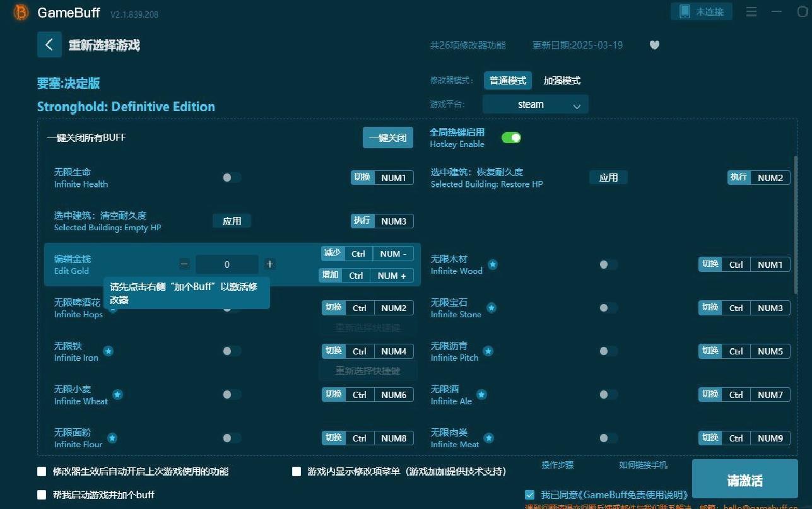The height and width of the screenshot is (509, 812).
Task: Toggle Infinite Meat switch
Action: coord(608,438)
